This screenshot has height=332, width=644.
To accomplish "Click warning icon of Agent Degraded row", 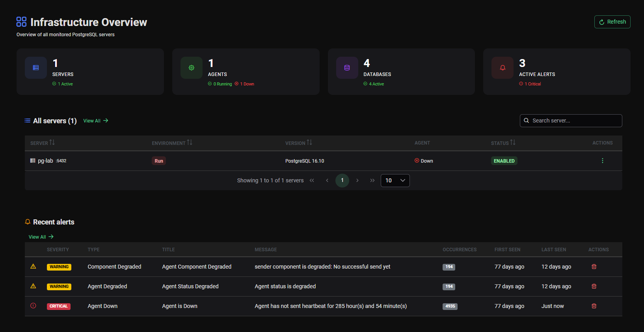I will pos(33,286).
